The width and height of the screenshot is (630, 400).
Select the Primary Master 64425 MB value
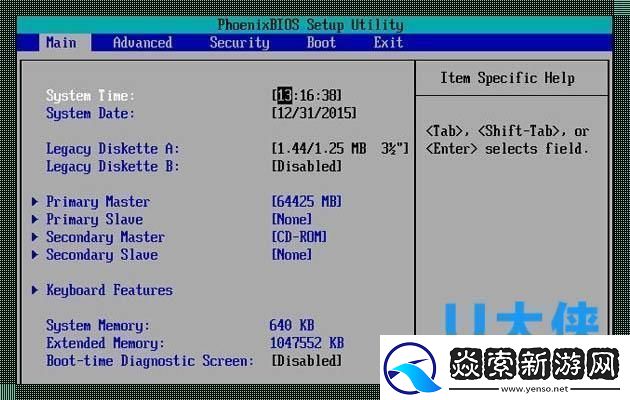307,202
